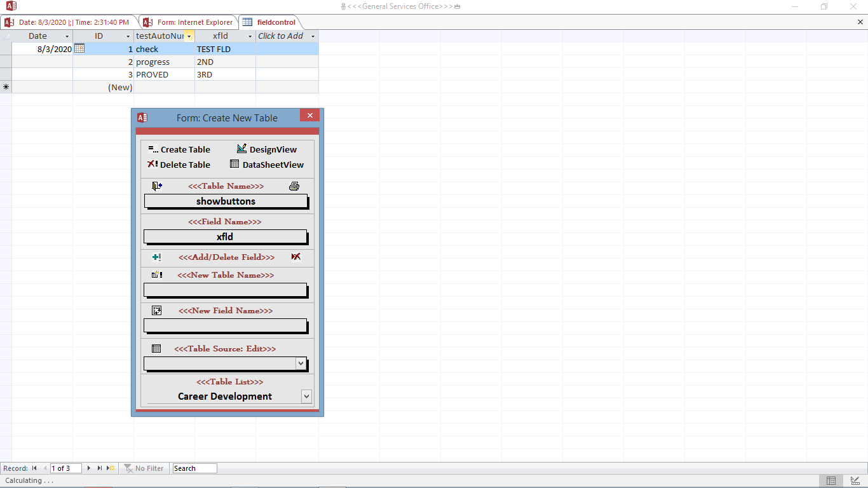Click Career Development in Table List
Viewport: 868px width, 488px height.
pyautogui.click(x=225, y=396)
